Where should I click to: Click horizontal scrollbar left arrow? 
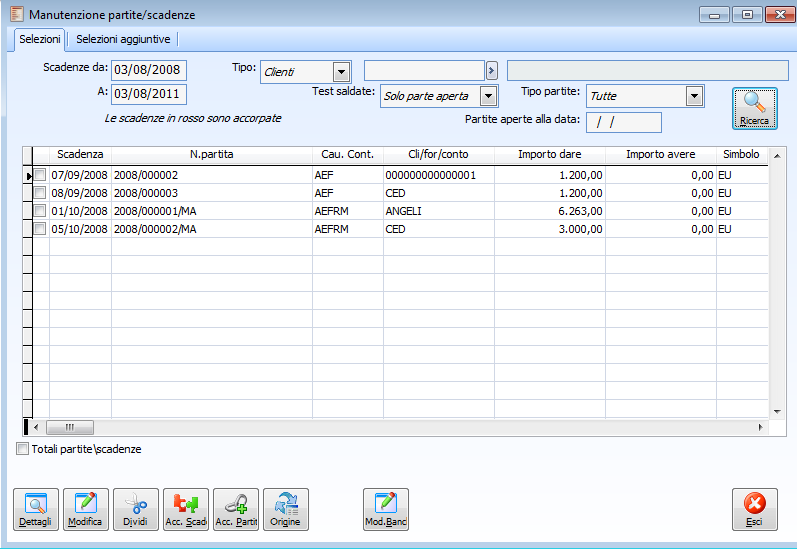point(36,427)
